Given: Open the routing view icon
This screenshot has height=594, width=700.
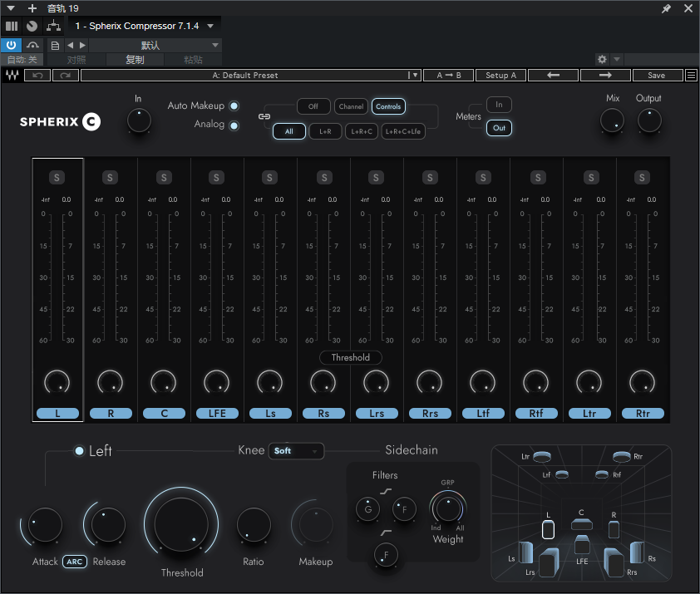Looking at the screenshot, I should (53, 26).
